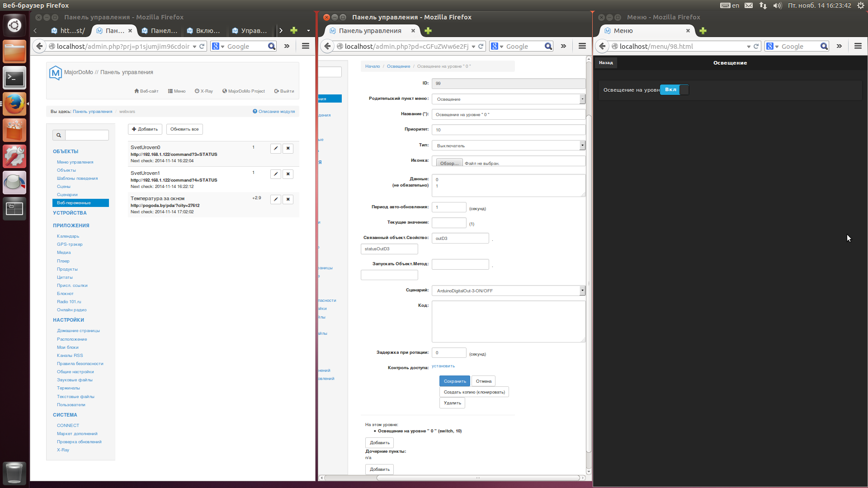The height and width of the screenshot is (488, 868).
Task: Click the edit pencil for SvetUroven0
Action: pos(275,149)
